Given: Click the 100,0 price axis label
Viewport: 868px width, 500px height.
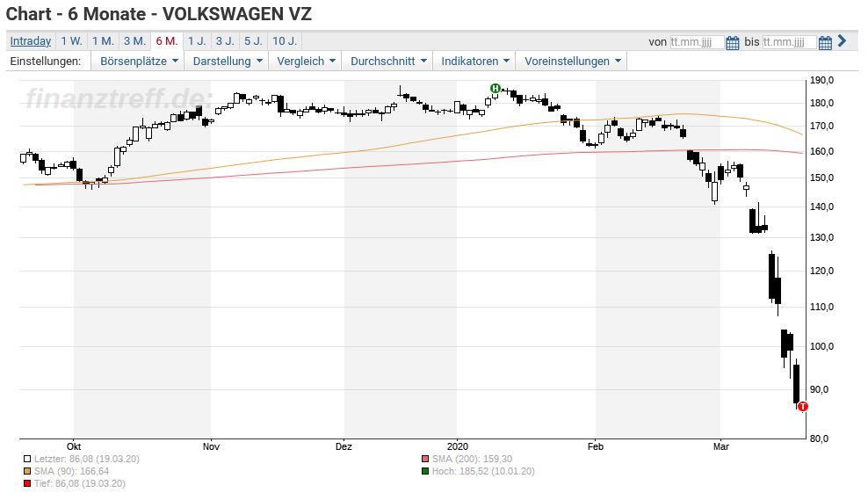Looking at the screenshot, I should pos(822,346).
